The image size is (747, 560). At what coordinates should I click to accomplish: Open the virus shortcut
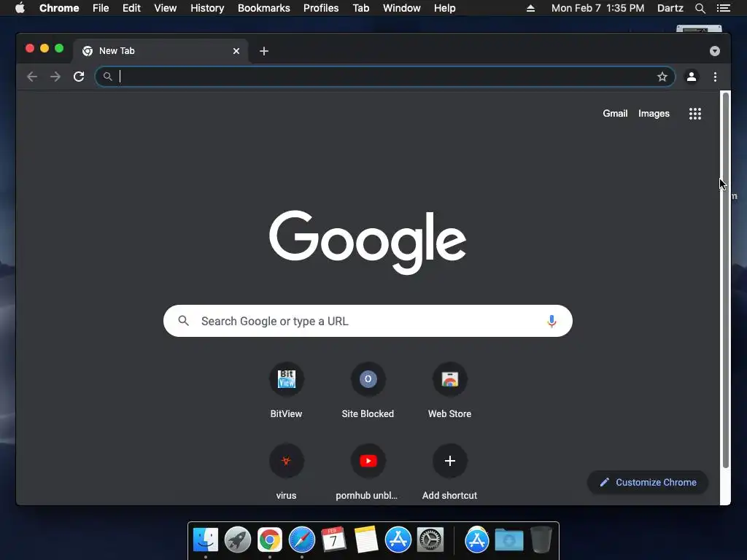click(x=286, y=472)
